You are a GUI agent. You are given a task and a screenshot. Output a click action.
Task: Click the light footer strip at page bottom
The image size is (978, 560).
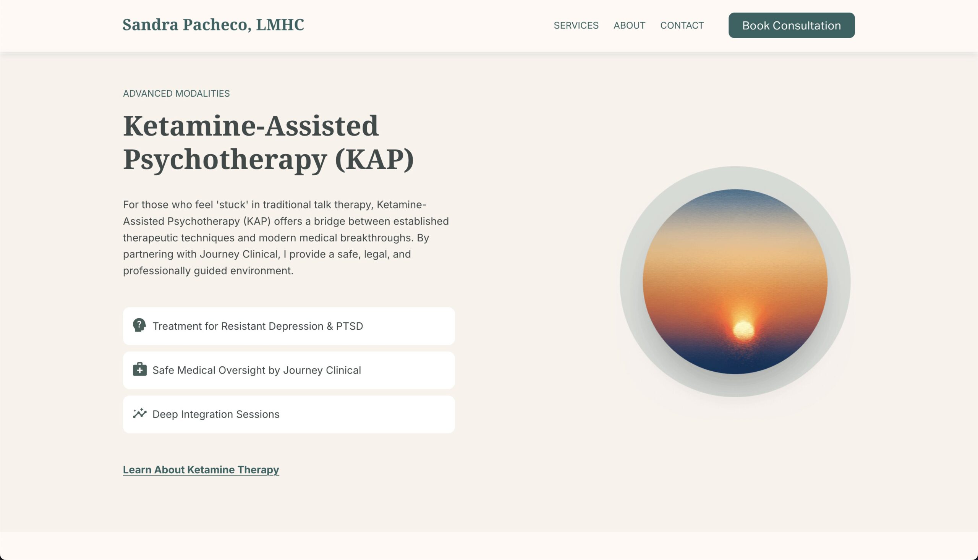point(488,545)
